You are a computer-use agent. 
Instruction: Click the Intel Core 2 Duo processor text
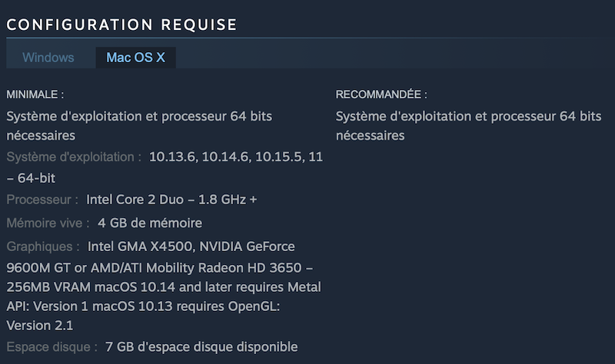point(171,200)
